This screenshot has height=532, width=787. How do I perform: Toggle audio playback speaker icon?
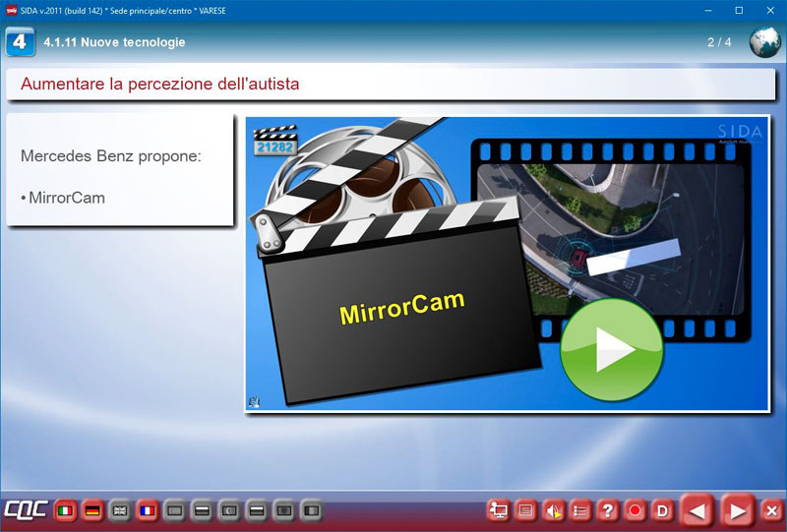(553, 510)
